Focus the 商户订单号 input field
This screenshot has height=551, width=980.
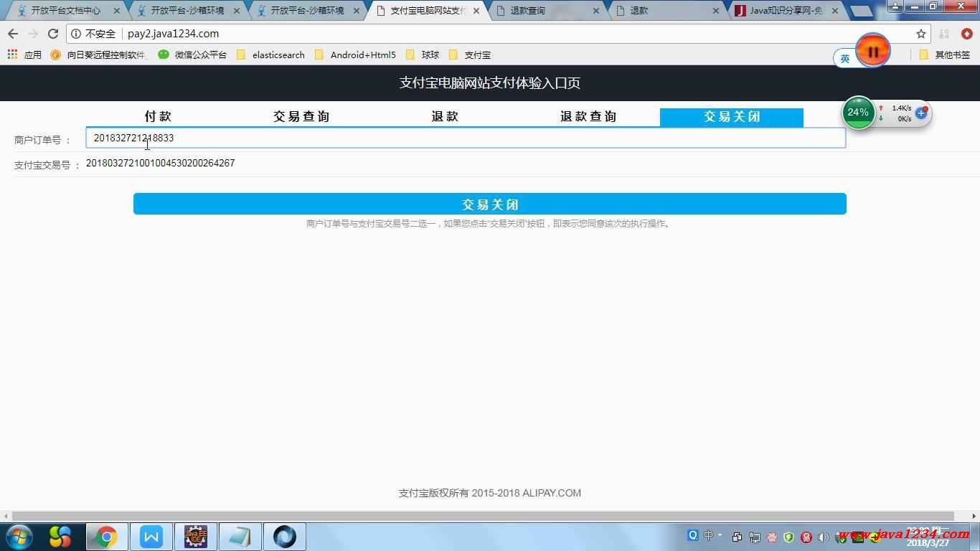466,138
